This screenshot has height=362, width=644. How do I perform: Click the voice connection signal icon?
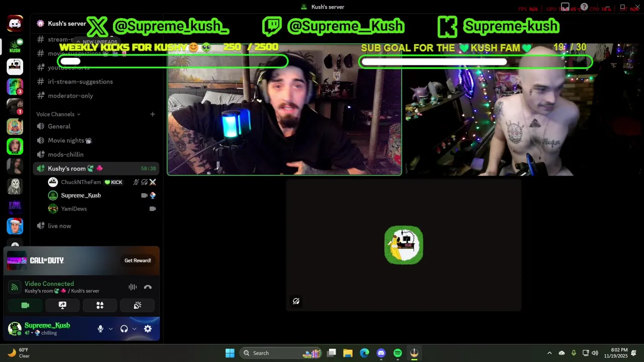tap(15, 287)
